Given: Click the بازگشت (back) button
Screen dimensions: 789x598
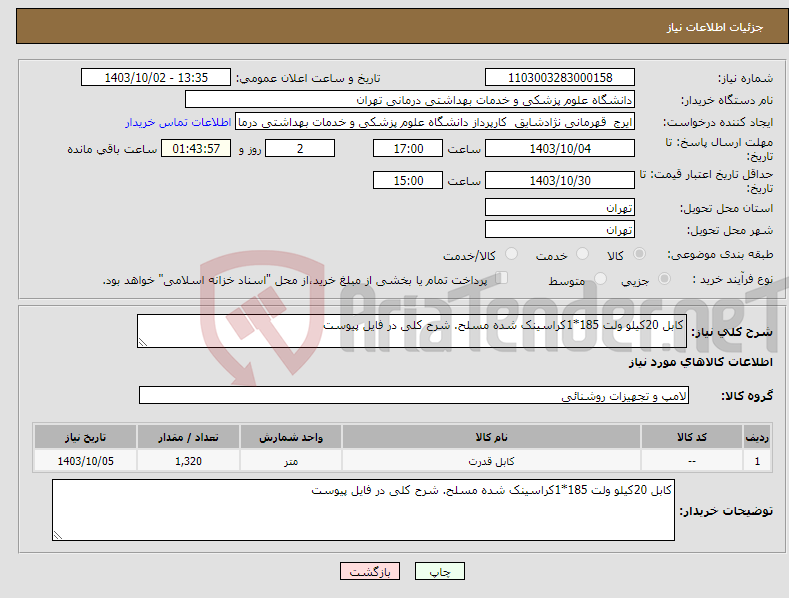Looking at the screenshot, I should (370, 571).
